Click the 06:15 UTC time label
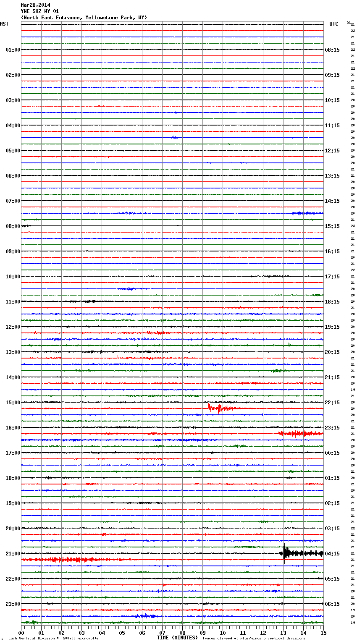 [332, 604]
